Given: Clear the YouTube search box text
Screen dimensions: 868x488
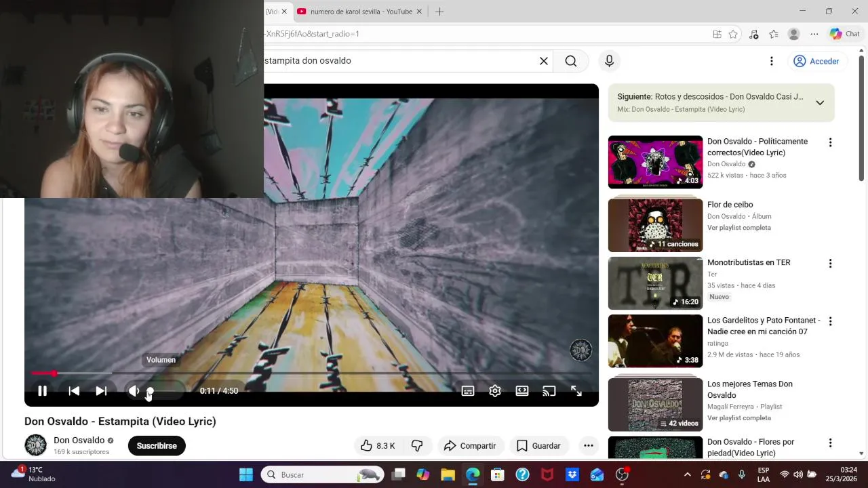Looking at the screenshot, I should click(544, 61).
